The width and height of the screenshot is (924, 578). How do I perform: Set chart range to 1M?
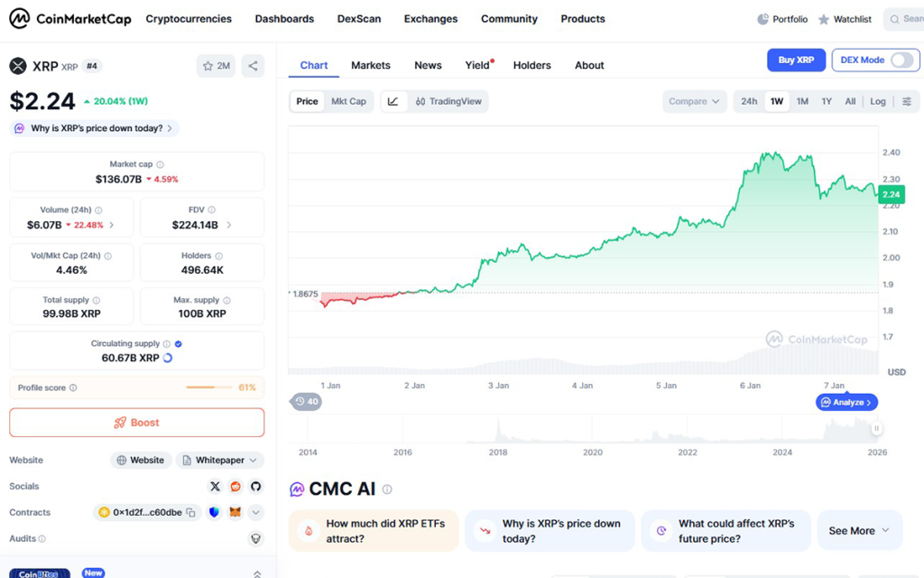click(802, 101)
